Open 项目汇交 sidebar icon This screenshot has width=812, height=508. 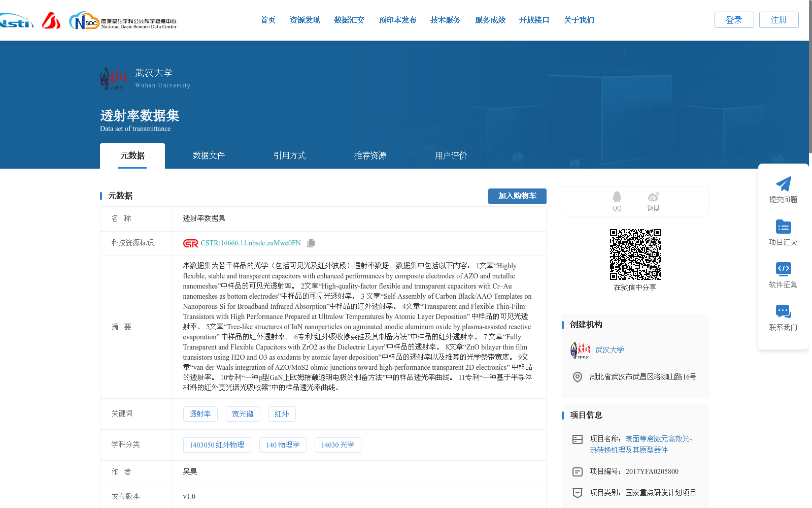(x=783, y=227)
